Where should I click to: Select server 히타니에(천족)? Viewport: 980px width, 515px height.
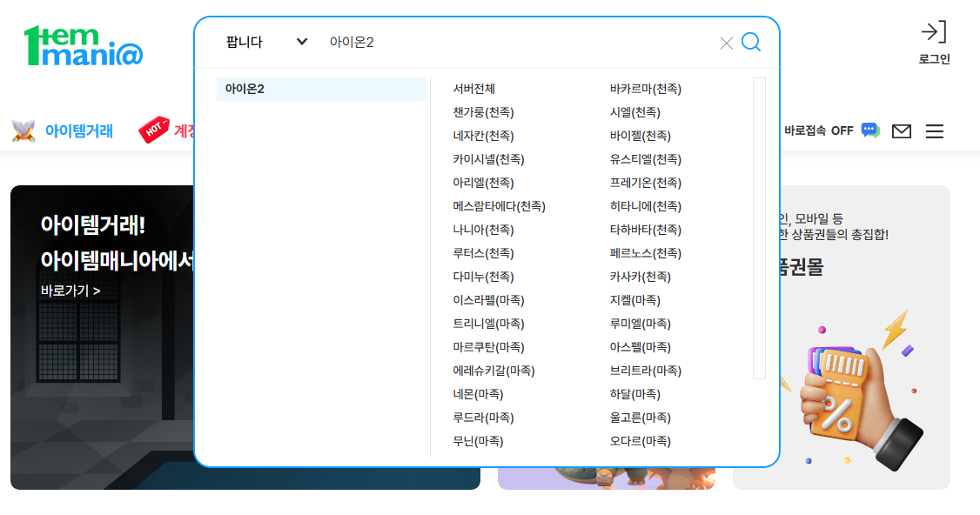[645, 206]
